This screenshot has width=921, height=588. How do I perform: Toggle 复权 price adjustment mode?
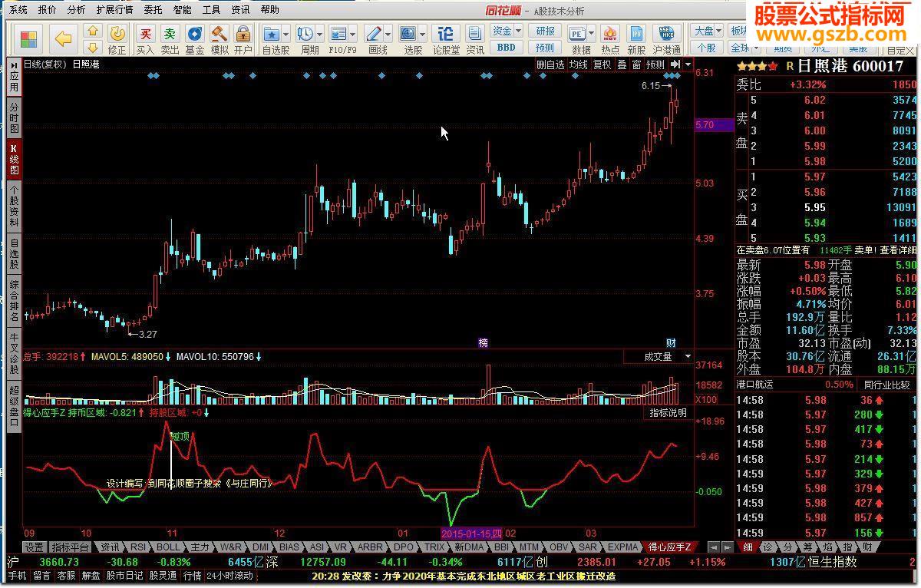coord(602,64)
